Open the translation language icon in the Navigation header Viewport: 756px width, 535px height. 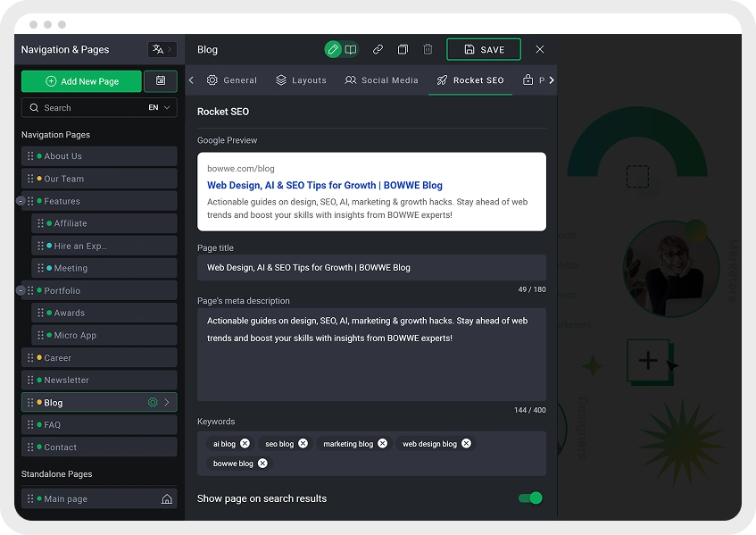click(x=162, y=49)
